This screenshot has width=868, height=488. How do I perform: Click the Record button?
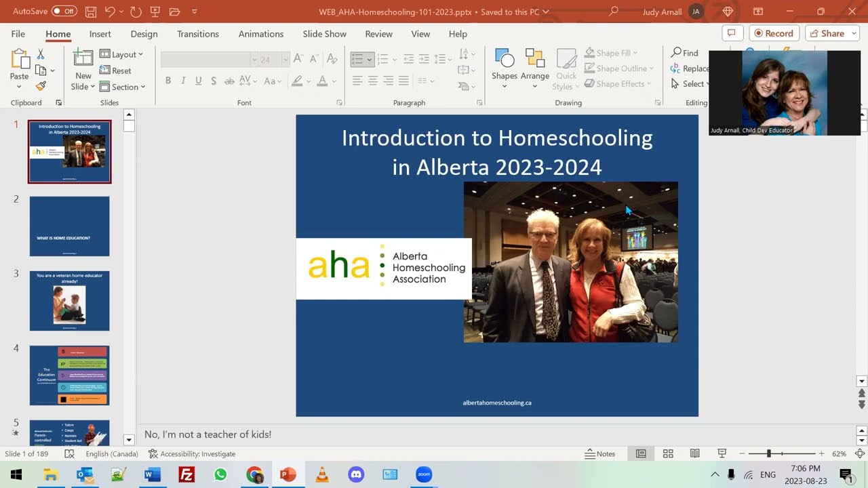(x=774, y=33)
